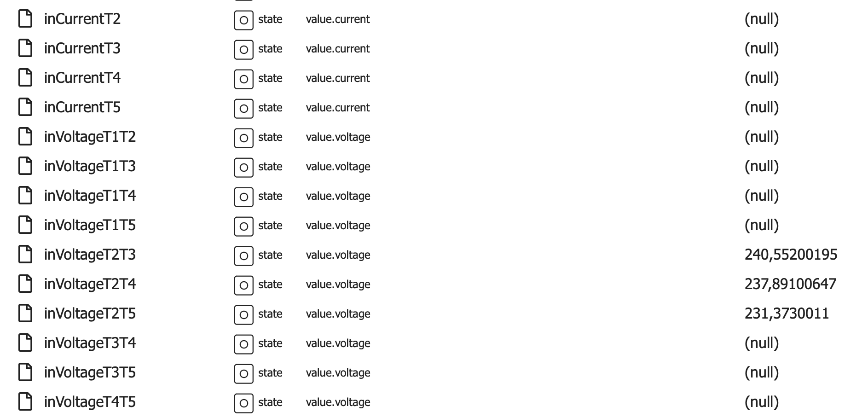Viewport: 868px width, 418px height.
Task: Click the file icon beside inVoltageT2T3
Action: tap(25, 255)
